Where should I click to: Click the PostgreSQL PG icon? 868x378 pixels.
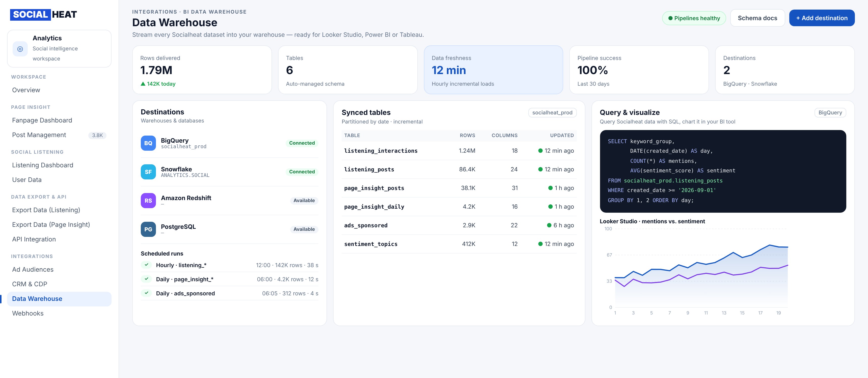point(148,229)
